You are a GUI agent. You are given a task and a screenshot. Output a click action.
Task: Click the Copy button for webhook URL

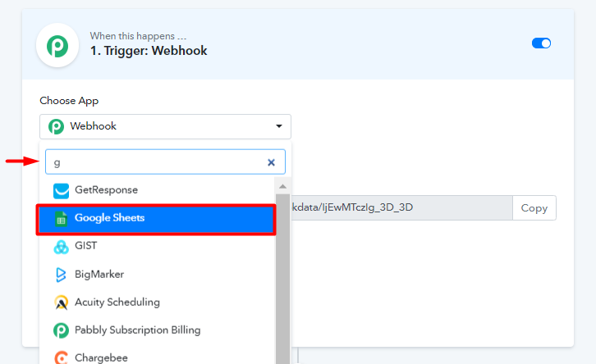tap(534, 208)
